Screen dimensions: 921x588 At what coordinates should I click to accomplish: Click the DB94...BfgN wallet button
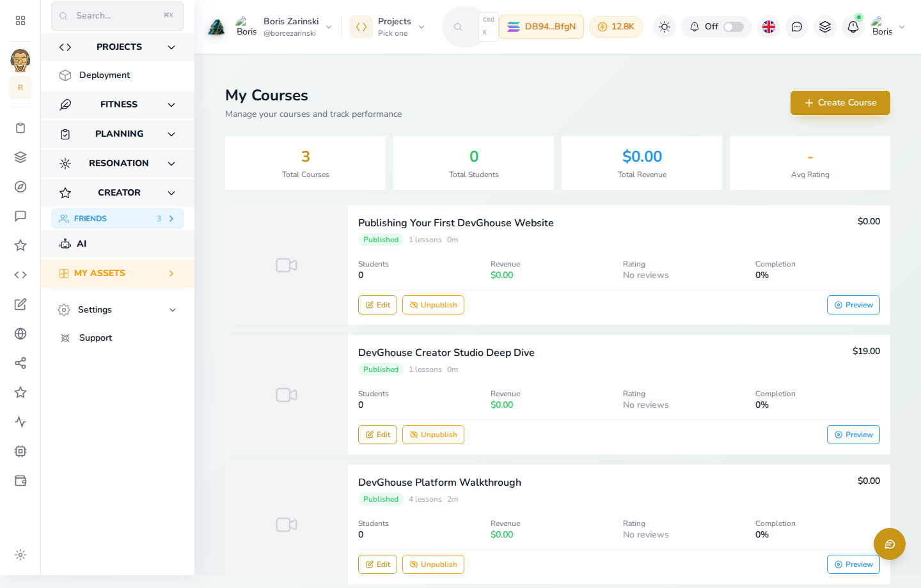pyautogui.click(x=541, y=27)
